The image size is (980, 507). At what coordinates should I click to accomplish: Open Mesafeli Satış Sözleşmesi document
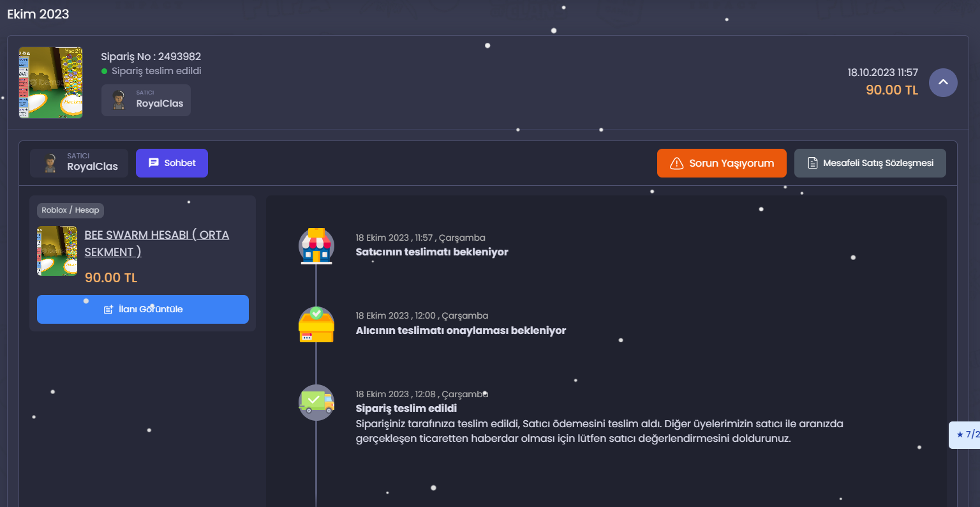tap(870, 163)
